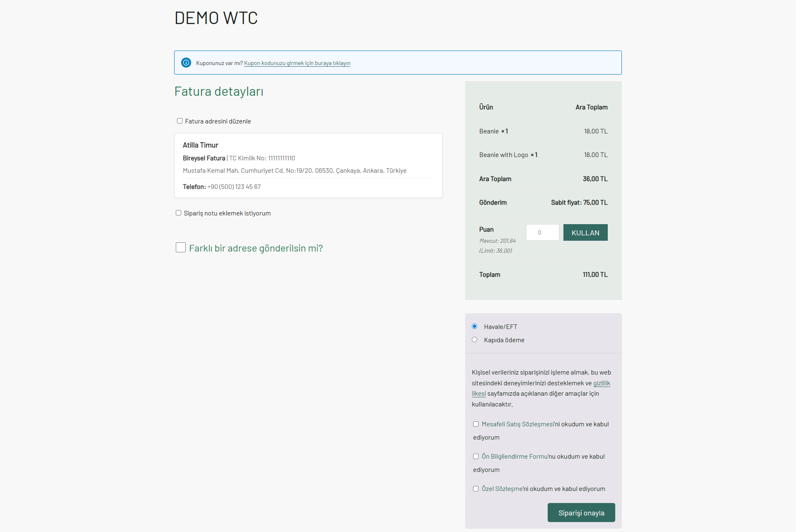Select Havale/EFT payment option
This screenshot has height=532, width=796.
pyautogui.click(x=475, y=326)
